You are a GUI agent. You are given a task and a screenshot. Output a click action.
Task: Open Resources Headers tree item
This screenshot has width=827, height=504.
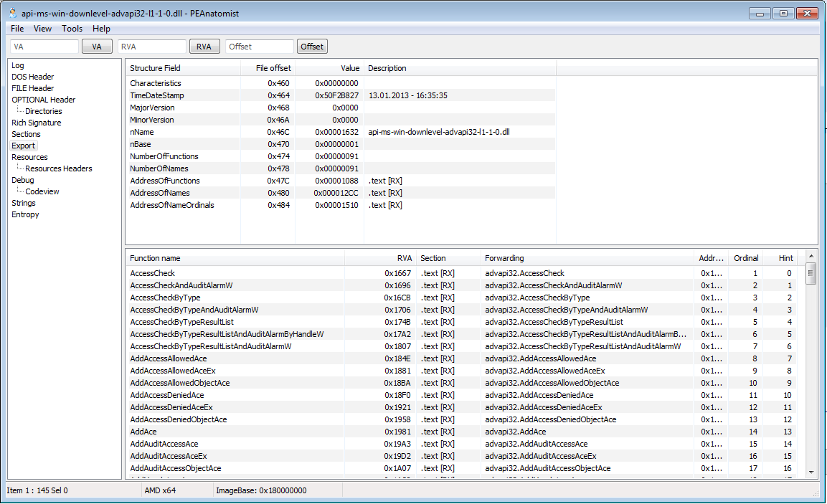coord(59,168)
